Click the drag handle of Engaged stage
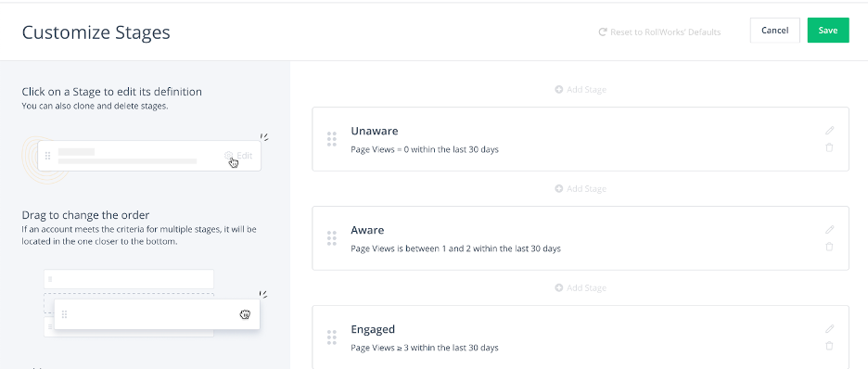Viewport: 868px width, 369px height. [x=332, y=337]
